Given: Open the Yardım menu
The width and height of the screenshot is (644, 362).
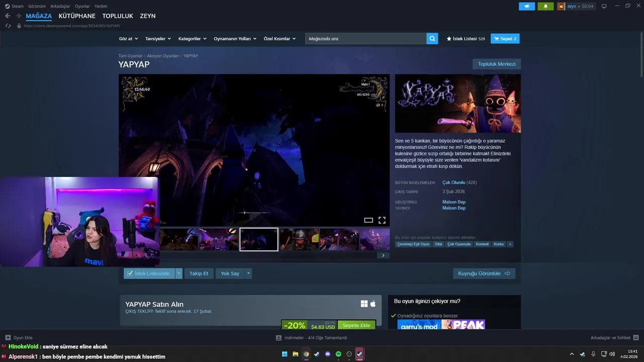Looking at the screenshot, I should [101, 6].
